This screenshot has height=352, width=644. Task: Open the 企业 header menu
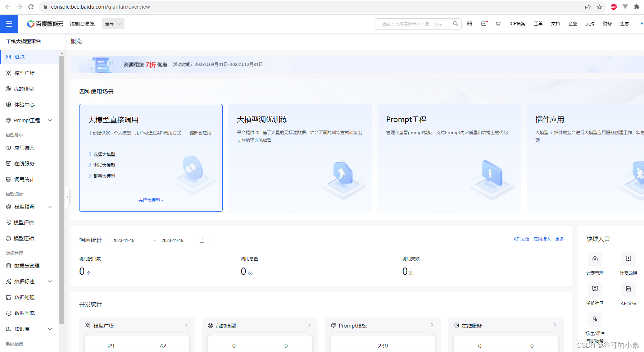click(x=573, y=24)
